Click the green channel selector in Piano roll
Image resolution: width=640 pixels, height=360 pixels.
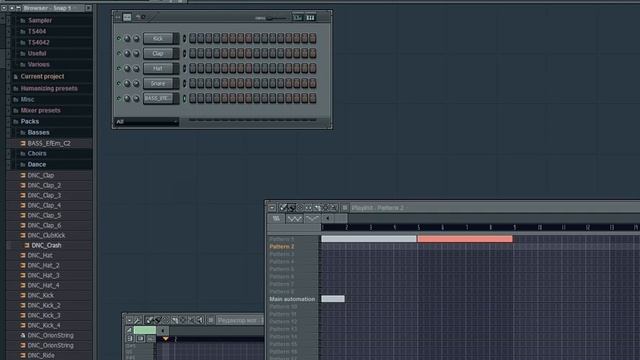145,330
